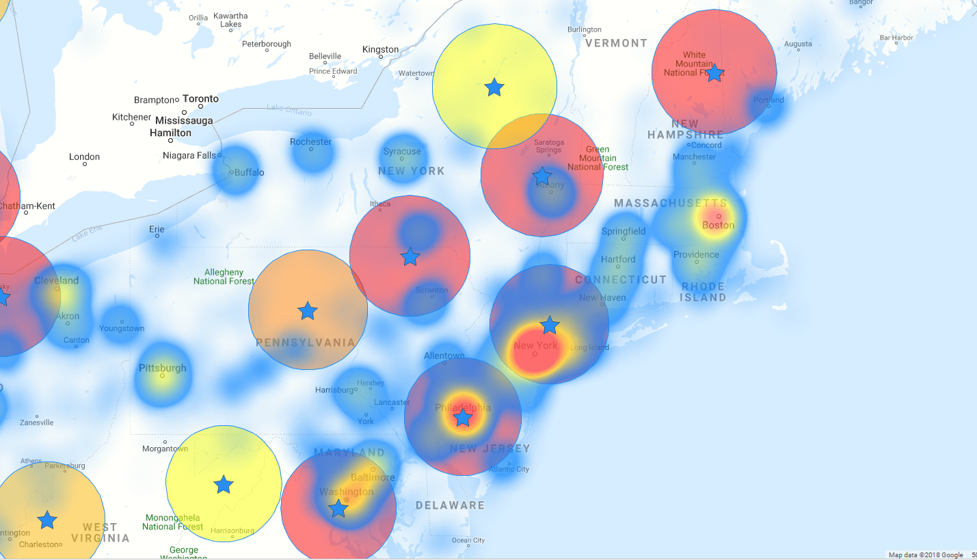Select the Green Mountain National Forest label
Viewport: 977px width, 560px height.
point(598,158)
